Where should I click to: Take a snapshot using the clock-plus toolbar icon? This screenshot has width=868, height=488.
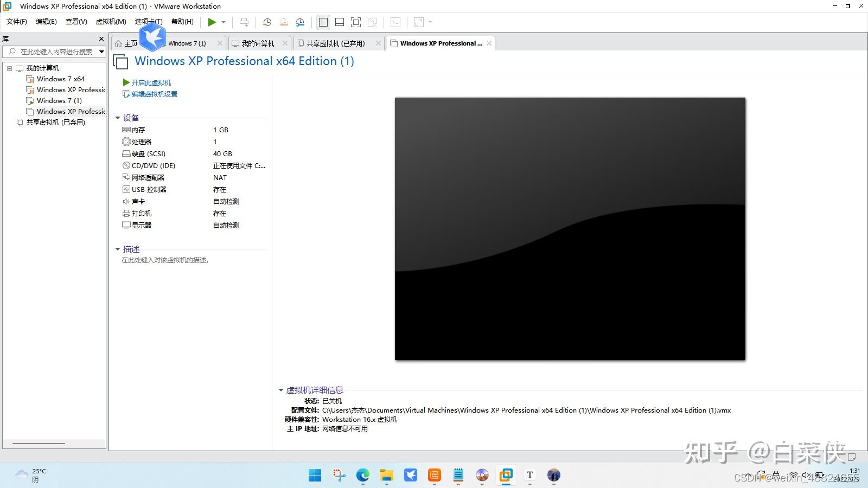266,22
